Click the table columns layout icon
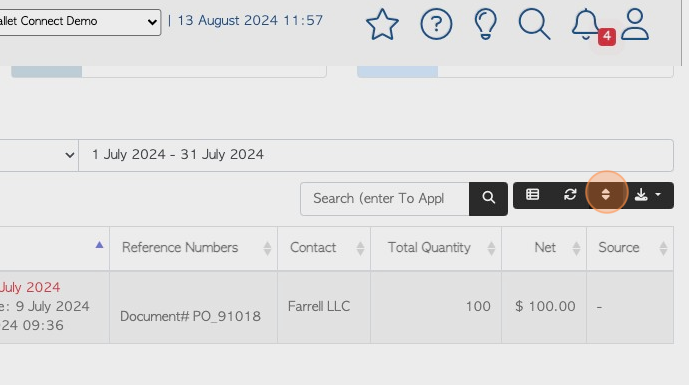Image resolution: width=689 pixels, height=385 pixels. [x=533, y=195]
